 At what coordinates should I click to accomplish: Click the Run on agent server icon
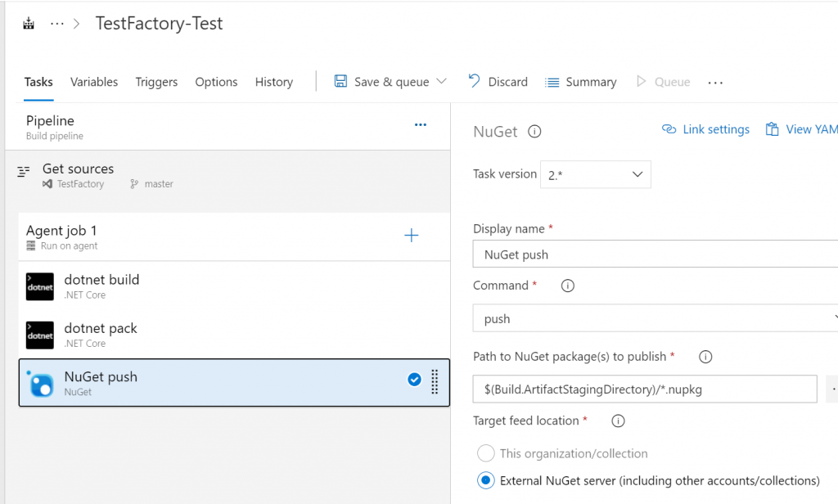point(31,245)
